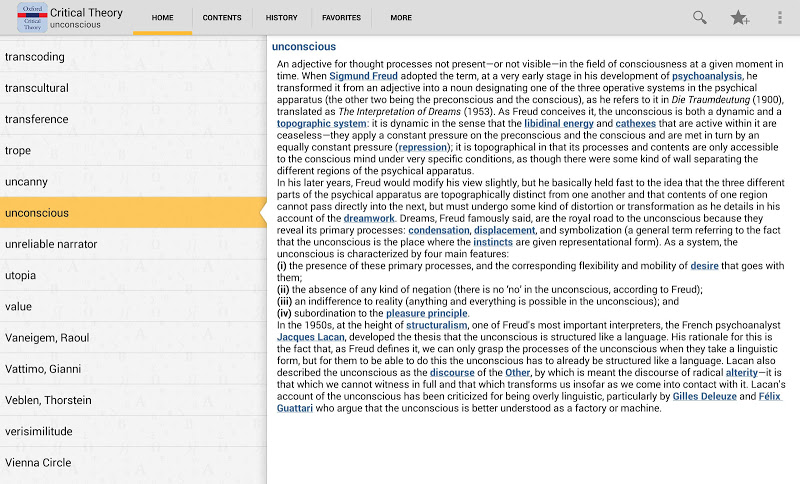Select 'transcultural' in the word list

tap(133, 88)
